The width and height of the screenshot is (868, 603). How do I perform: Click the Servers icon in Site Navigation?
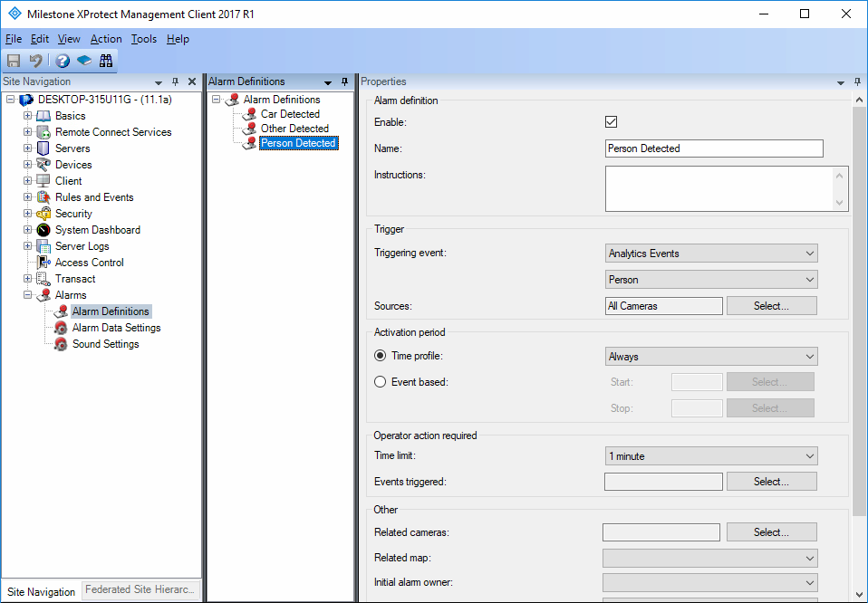(x=43, y=148)
